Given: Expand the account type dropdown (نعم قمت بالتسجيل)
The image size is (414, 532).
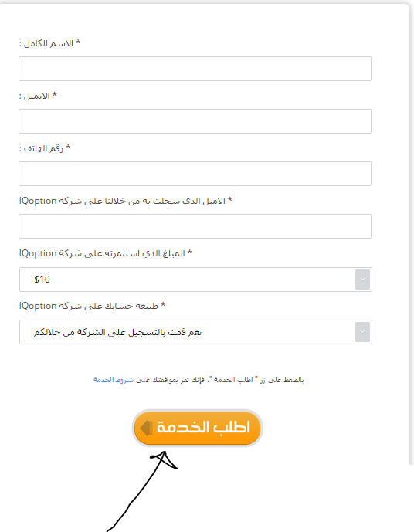Looking at the screenshot, I should point(195,332).
